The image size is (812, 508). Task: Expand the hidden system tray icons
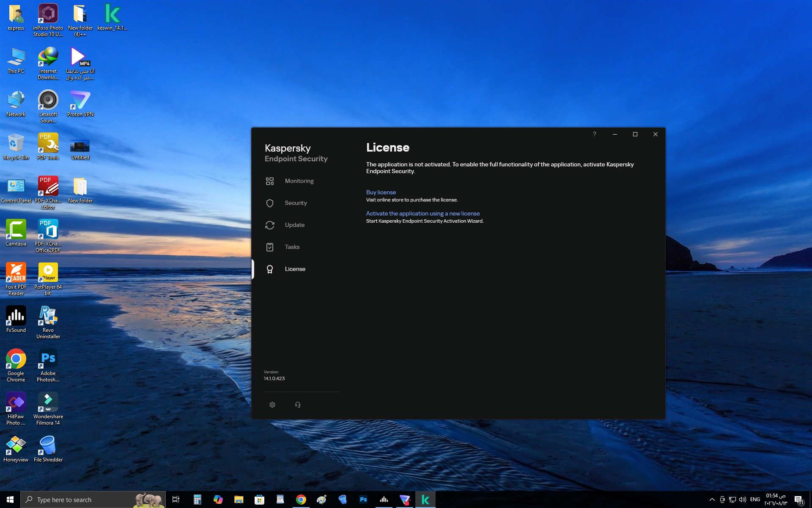712,500
